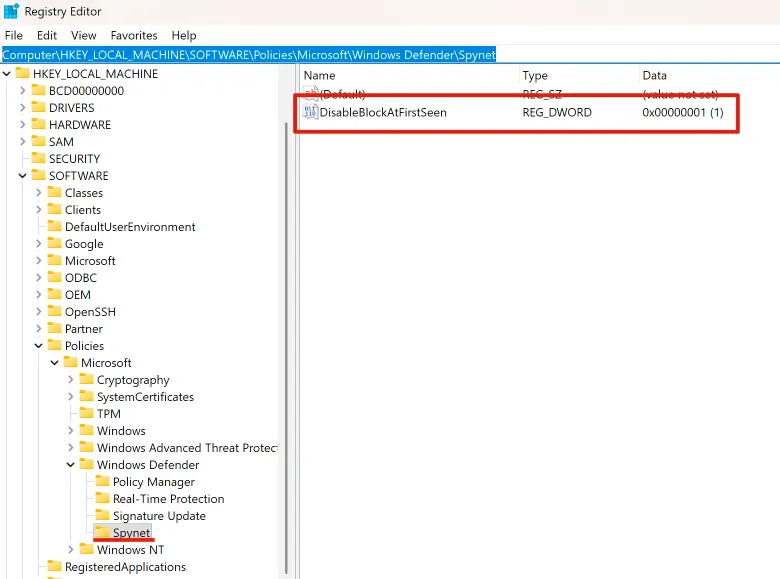780x579 pixels.
Task: Expand the Cryptography key
Action: [x=71, y=380]
